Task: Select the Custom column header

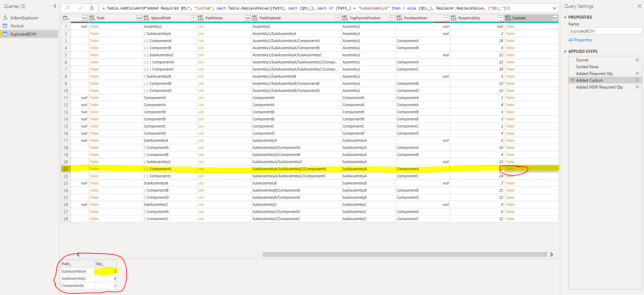Action: (531, 18)
